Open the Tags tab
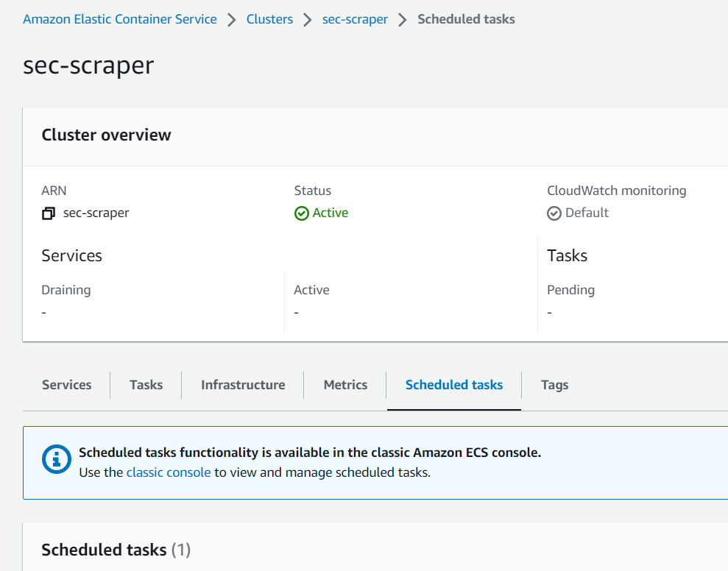 [x=554, y=385]
